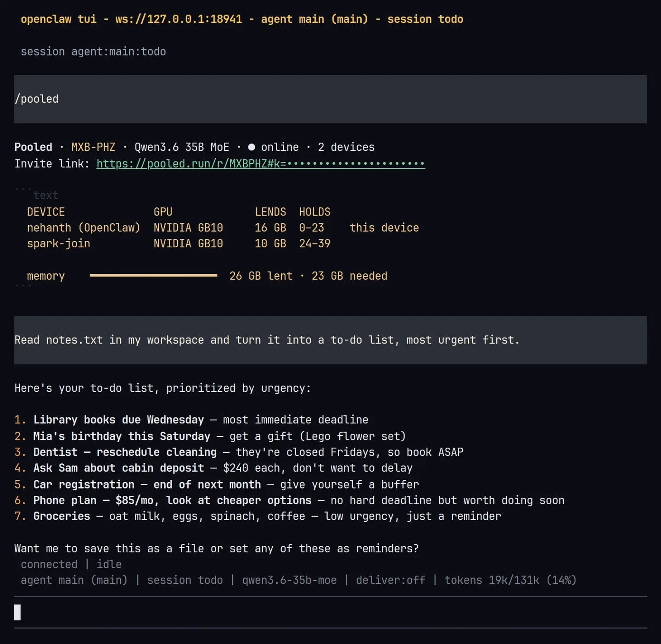Image resolution: width=661 pixels, height=644 pixels.
Task: Select device row 'nehanth (OpenClaw)'
Action: [223, 228]
